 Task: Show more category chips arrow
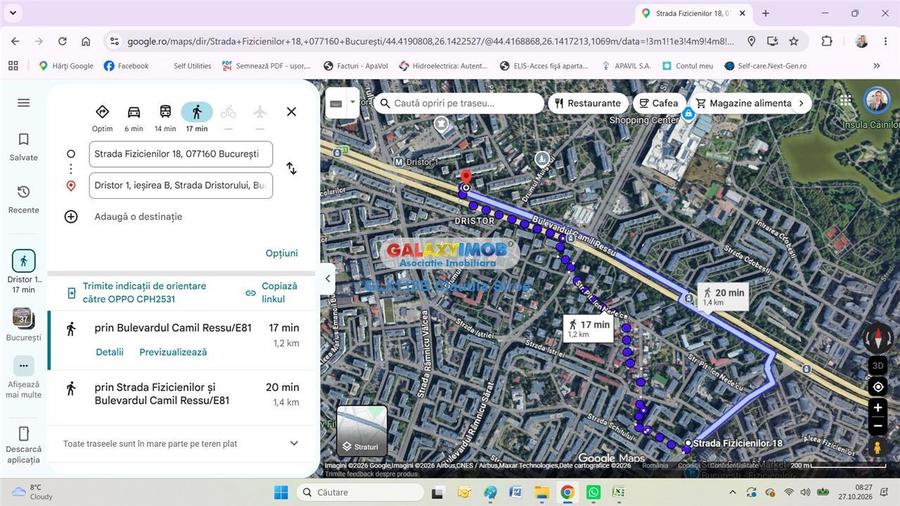click(x=802, y=103)
